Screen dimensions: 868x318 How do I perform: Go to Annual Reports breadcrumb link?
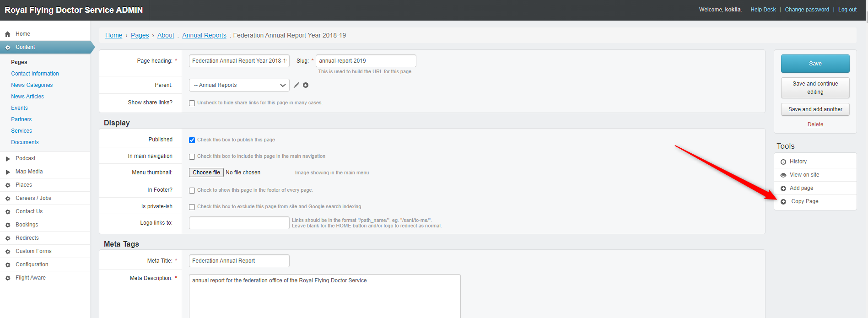point(204,35)
